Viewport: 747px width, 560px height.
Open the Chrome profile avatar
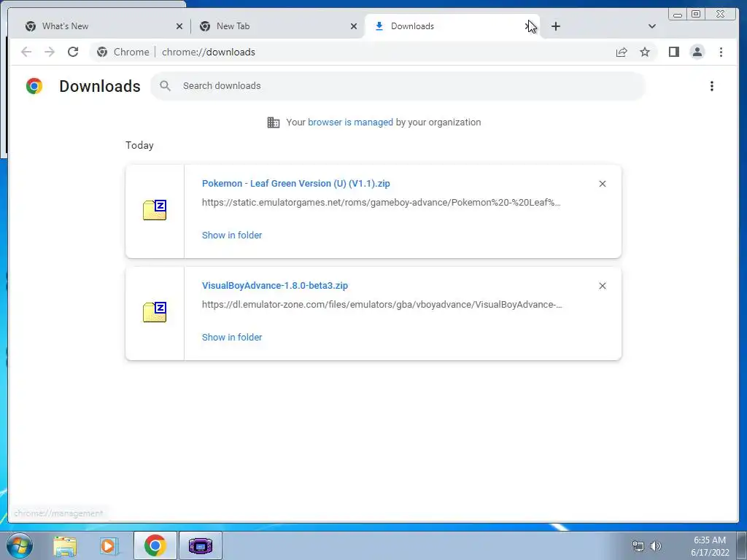[x=697, y=52]
